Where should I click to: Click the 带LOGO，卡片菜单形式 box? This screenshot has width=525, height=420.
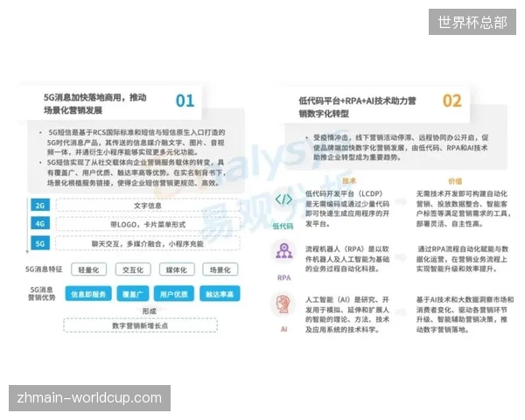point(148,224)
